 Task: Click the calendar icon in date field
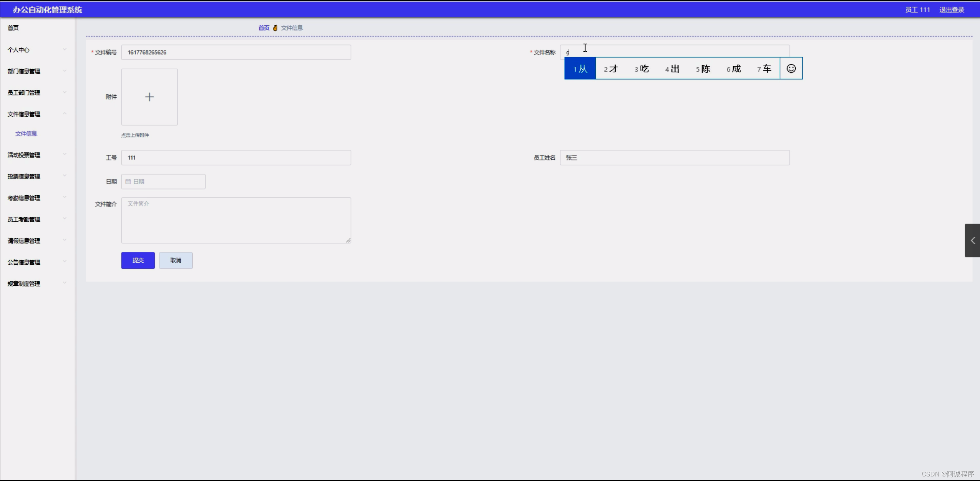pos(128,182)
